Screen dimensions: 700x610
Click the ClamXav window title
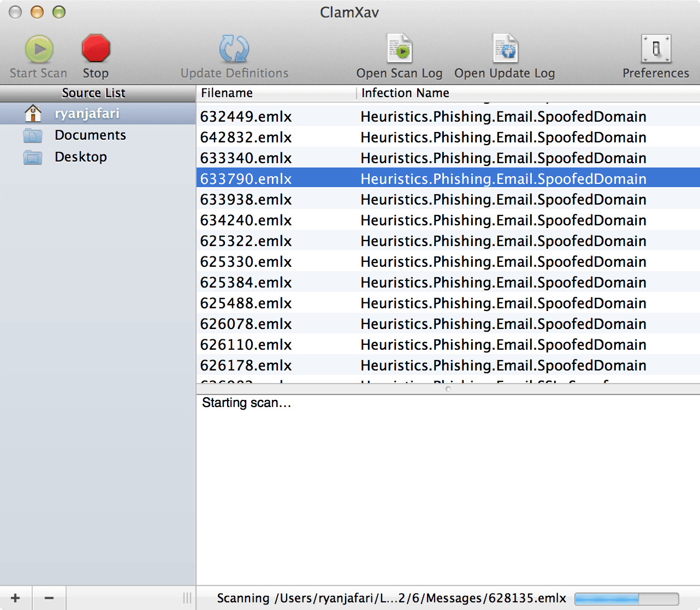click(349, 12)
